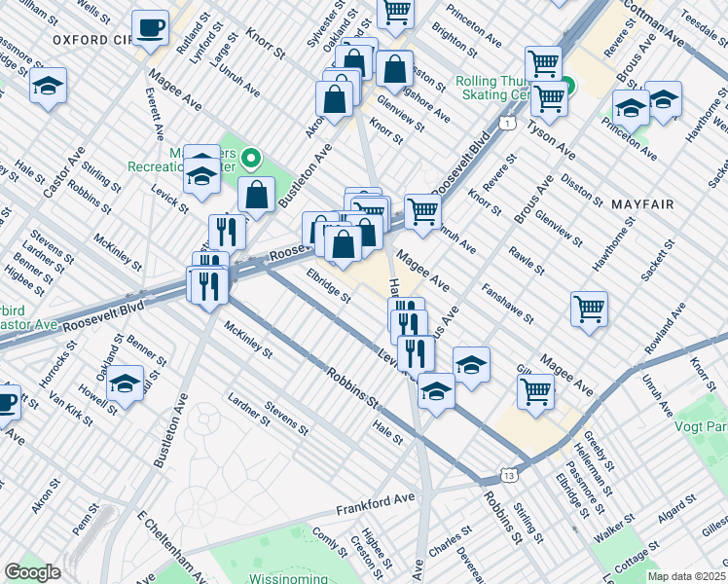
Task: Click the Cottman Ave street label
Action: 653,23
